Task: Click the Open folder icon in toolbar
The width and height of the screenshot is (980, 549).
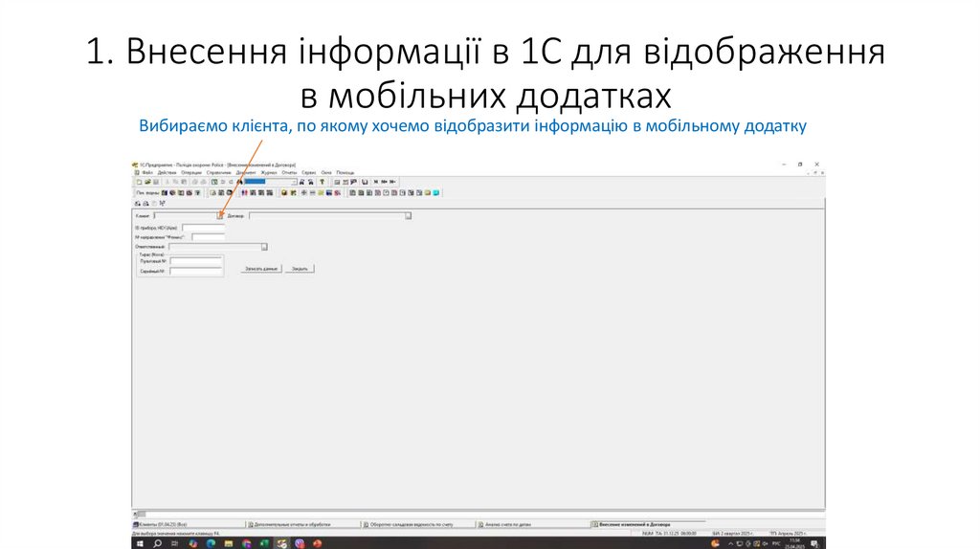Action: point(147,182)
